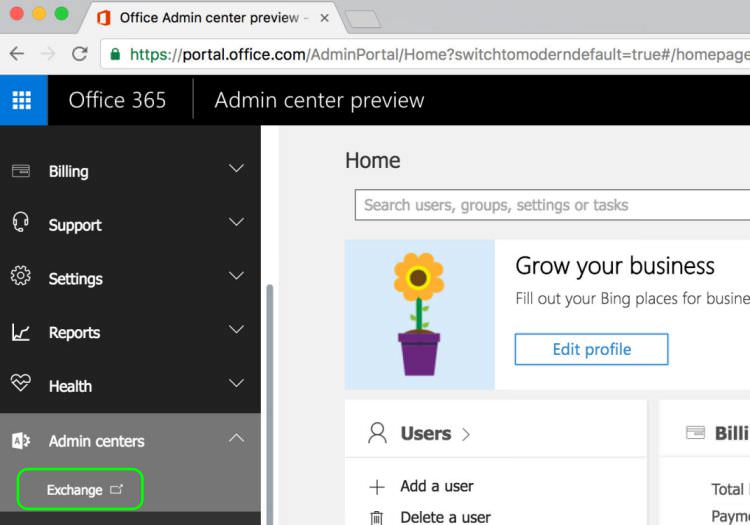Image resolution: width=750 pixels, height=525 pixels.
Task: Click the Admin center preview title
Action: click(x=319, y=100)
